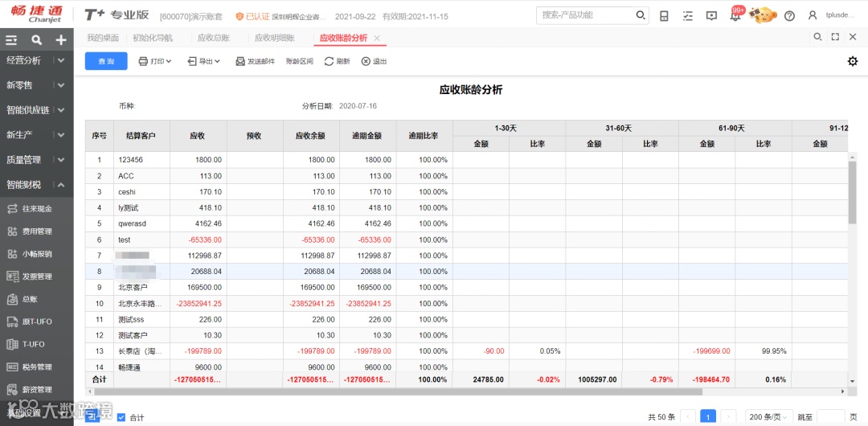Switch to the 初始化导航 tab
The height and width of the screenshot is (426, 868).
point(153,39)
